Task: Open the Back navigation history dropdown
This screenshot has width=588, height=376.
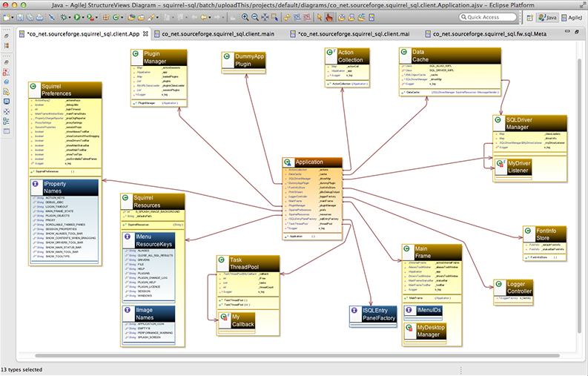Action: tap(210, 18)
